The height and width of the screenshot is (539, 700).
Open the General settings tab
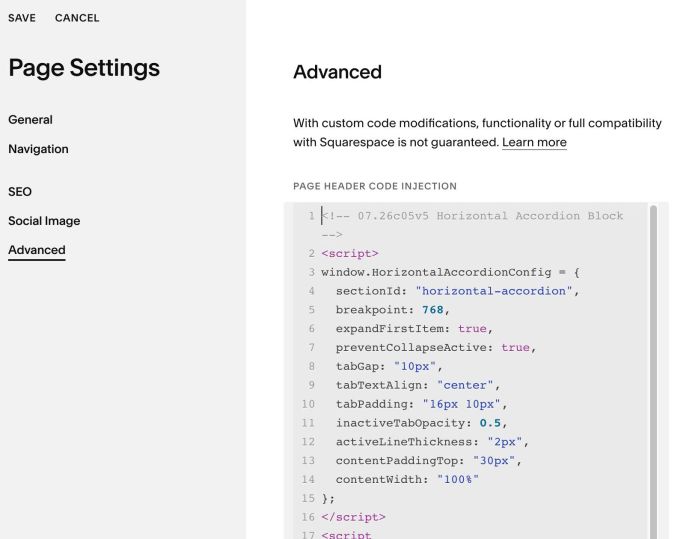click(30, 120)
